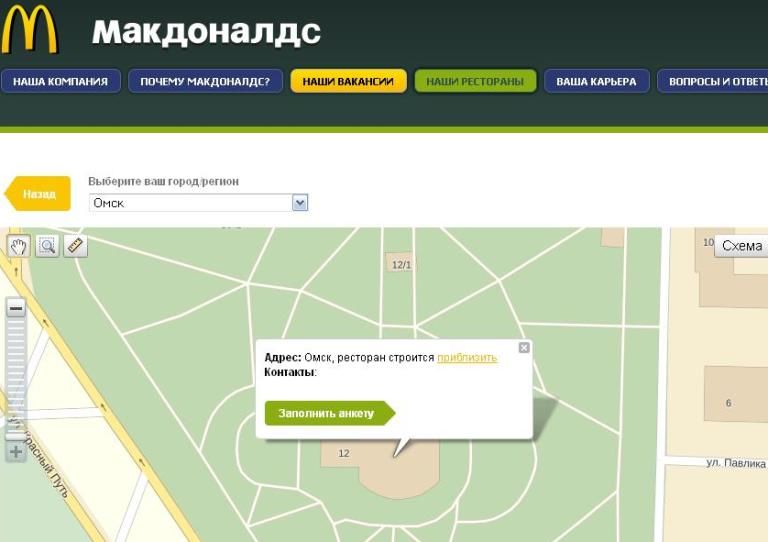
Task: Go to Наши вакансии section
Action: (x=348, y=81)
